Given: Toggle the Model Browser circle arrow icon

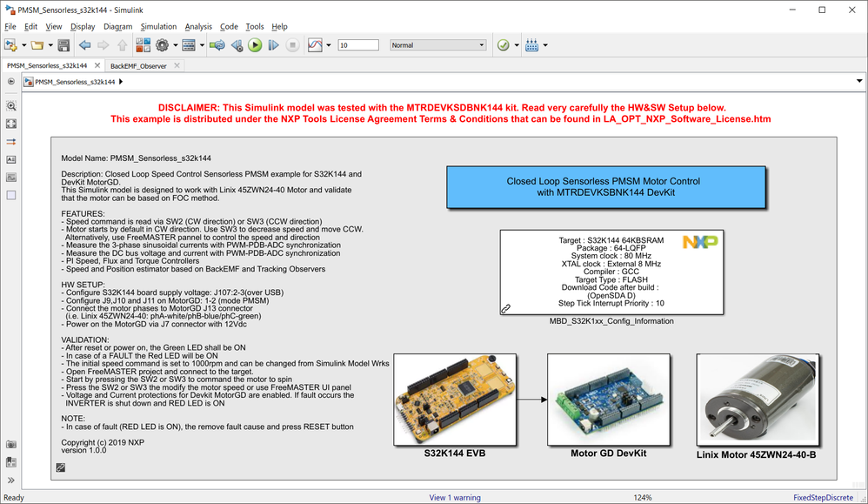Looking at the screenshot, I should [11, 82].
